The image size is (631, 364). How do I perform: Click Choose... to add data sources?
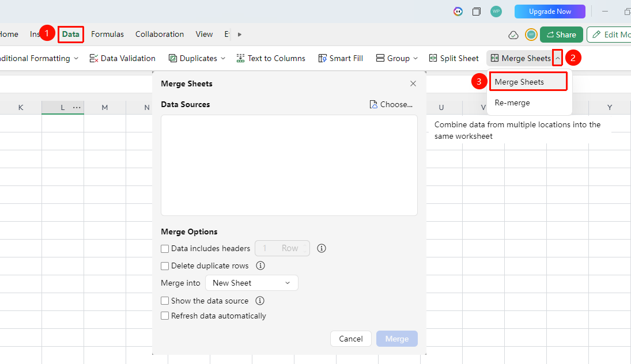click(391, 105)
